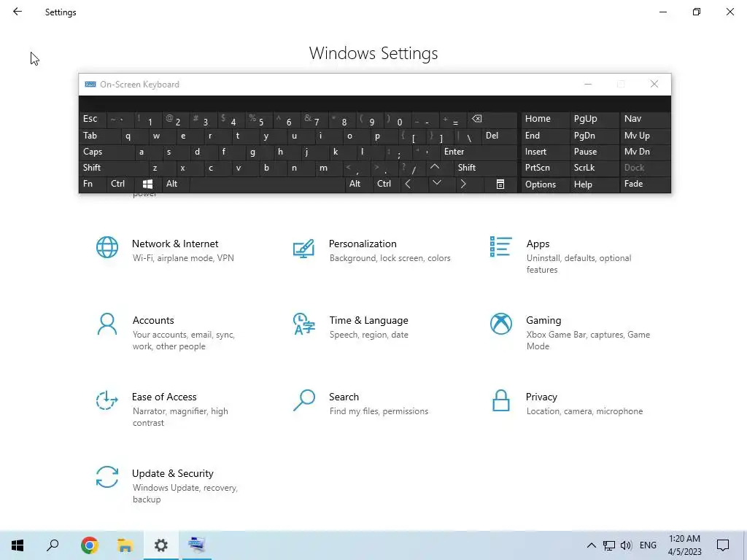747x560 pixels.
Task: Toggle the Fn key
Action: (x=93, y=184)
